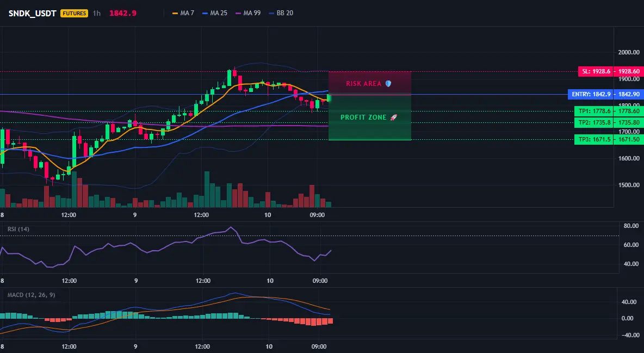Select the 1h timeframe label
Screen dimensions: 644x353
pos(96,13)
